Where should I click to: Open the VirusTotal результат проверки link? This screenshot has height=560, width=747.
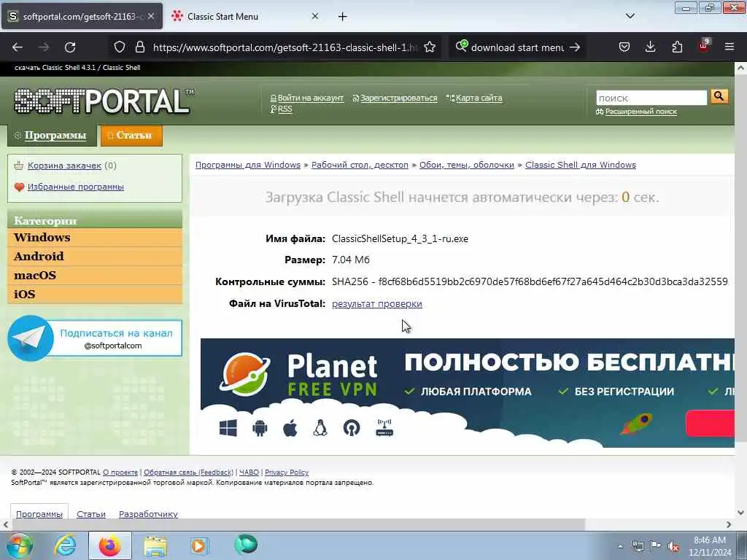pos(377,304)
